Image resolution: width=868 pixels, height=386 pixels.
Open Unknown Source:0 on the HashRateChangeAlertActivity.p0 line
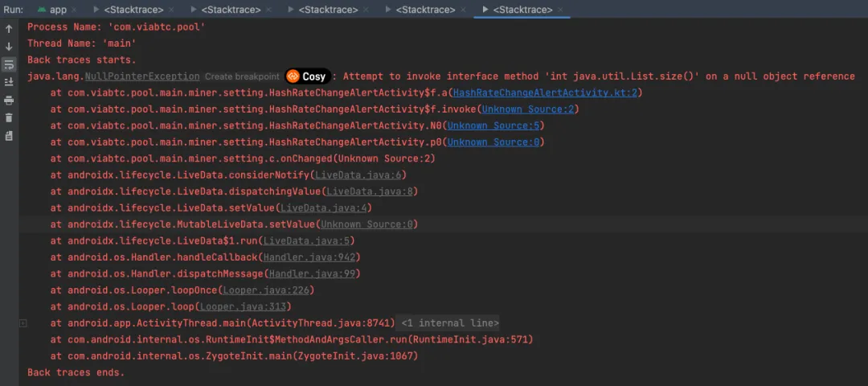493,142
